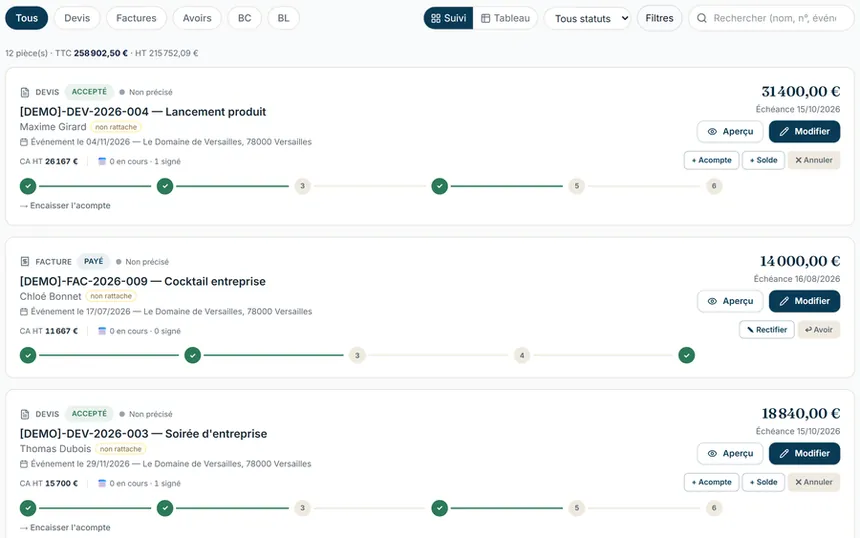This screenshot has height=538, width=860.
Task: Click step 3 marker on DEV-2026-003 progress
Action: (x=302, y=508)
